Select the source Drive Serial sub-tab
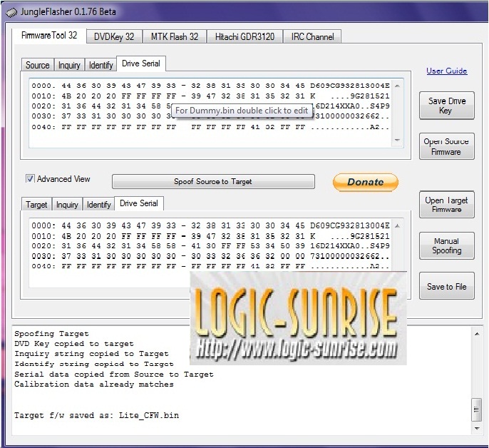489x448 pixels. [141, 63]
